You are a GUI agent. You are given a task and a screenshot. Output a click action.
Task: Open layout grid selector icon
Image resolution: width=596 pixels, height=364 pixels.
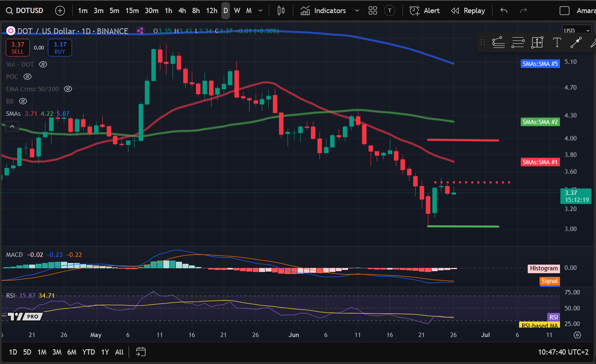click(373, 11)
